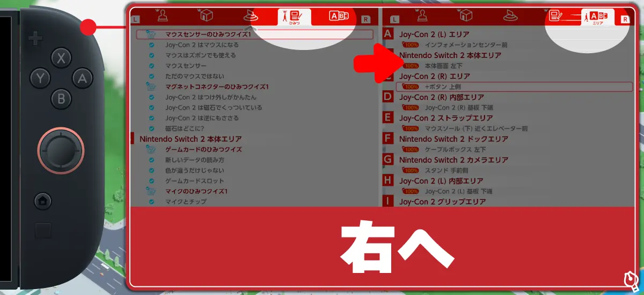Select Joy-Con 2 (L) 基板 下端 entry

(458, 191)
